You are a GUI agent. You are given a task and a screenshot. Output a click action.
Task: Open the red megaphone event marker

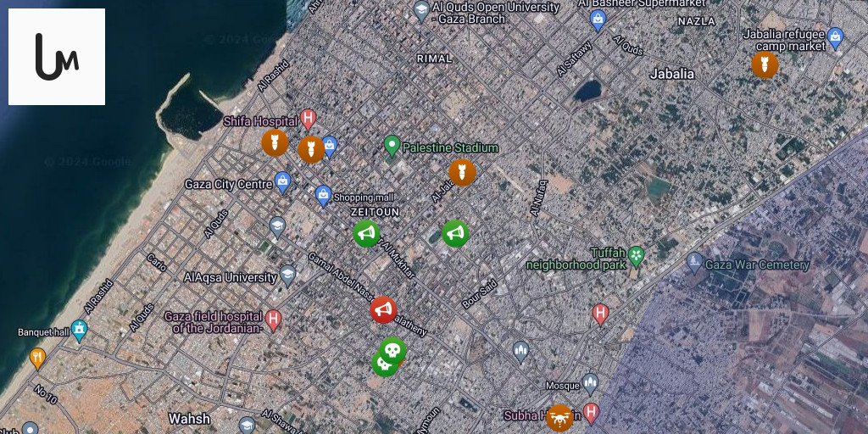tap(383, 310)
